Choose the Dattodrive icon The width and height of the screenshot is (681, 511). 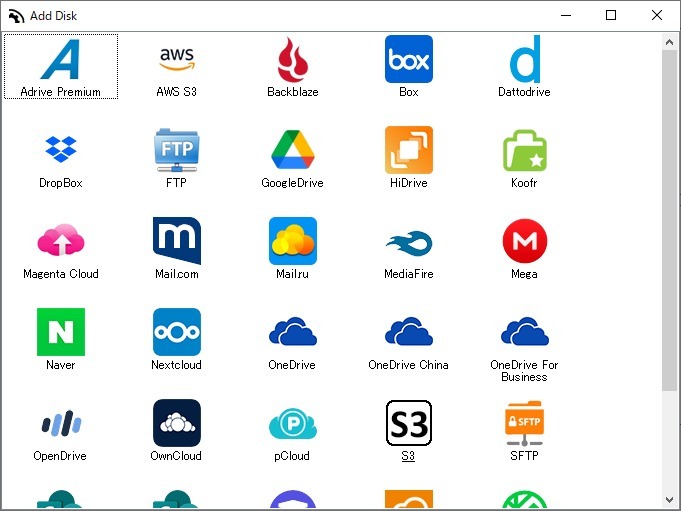point(525,59)
